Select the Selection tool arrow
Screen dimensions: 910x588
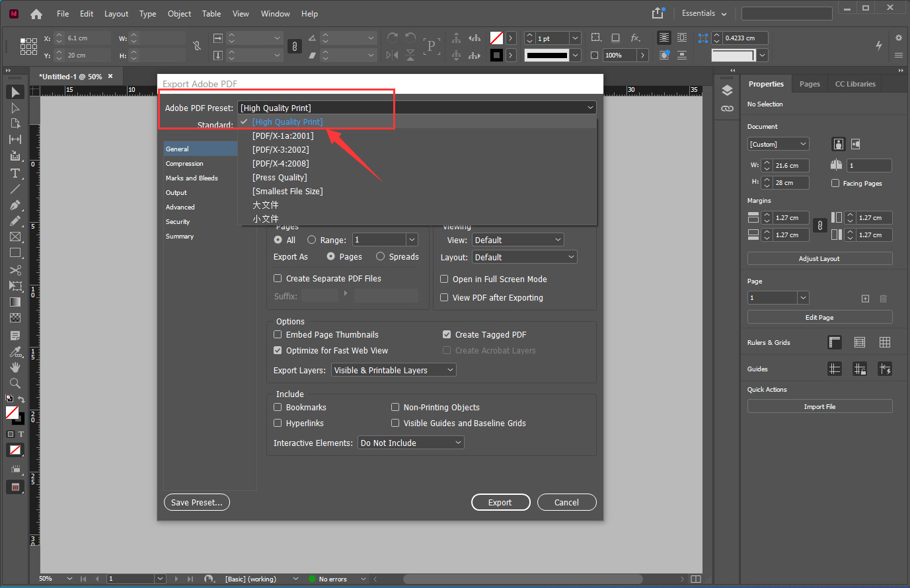[15, 92]
